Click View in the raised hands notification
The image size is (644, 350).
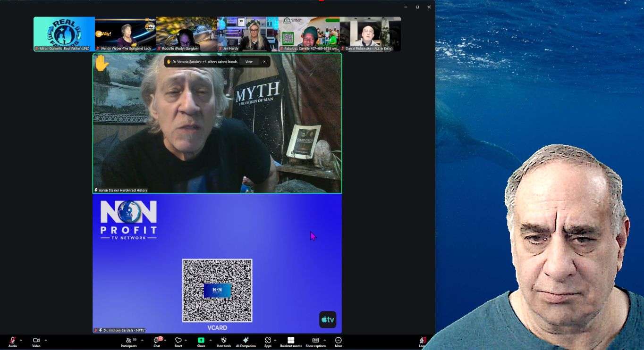point(249,62)
